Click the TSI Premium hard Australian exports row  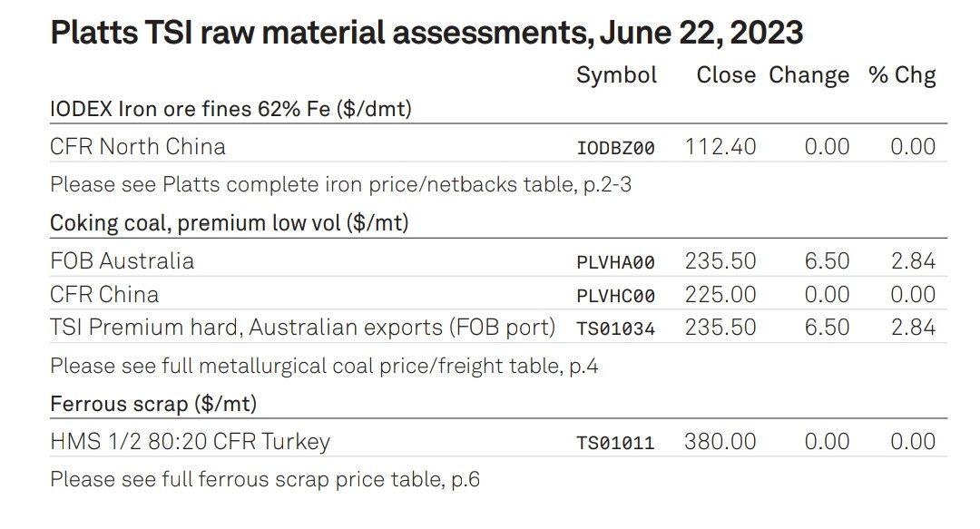pos(499,328)
